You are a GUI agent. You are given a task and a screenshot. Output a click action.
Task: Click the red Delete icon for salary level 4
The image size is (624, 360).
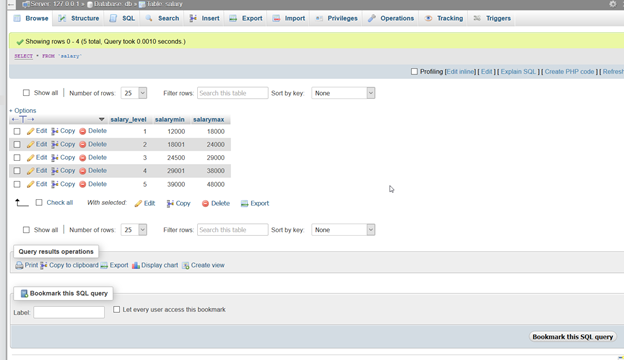pyautogui.click(x=83, y=171)
